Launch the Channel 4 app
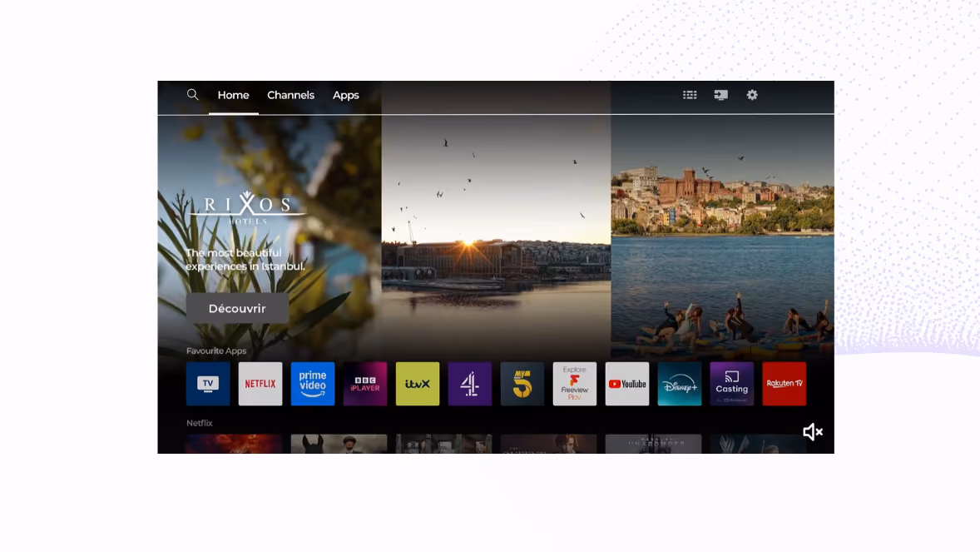980x552 pixels. (470, 384)
